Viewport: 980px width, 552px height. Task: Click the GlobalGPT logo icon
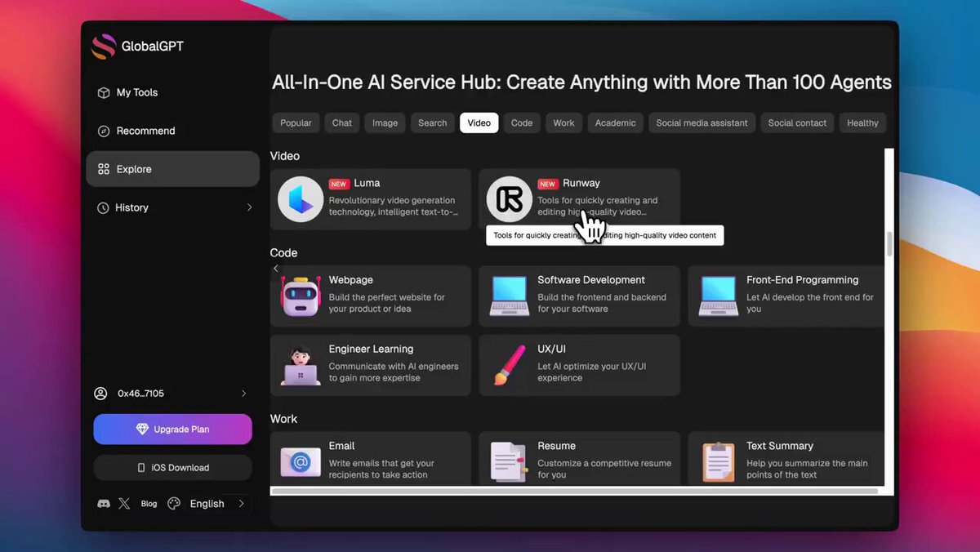click(x=104, y=47)
